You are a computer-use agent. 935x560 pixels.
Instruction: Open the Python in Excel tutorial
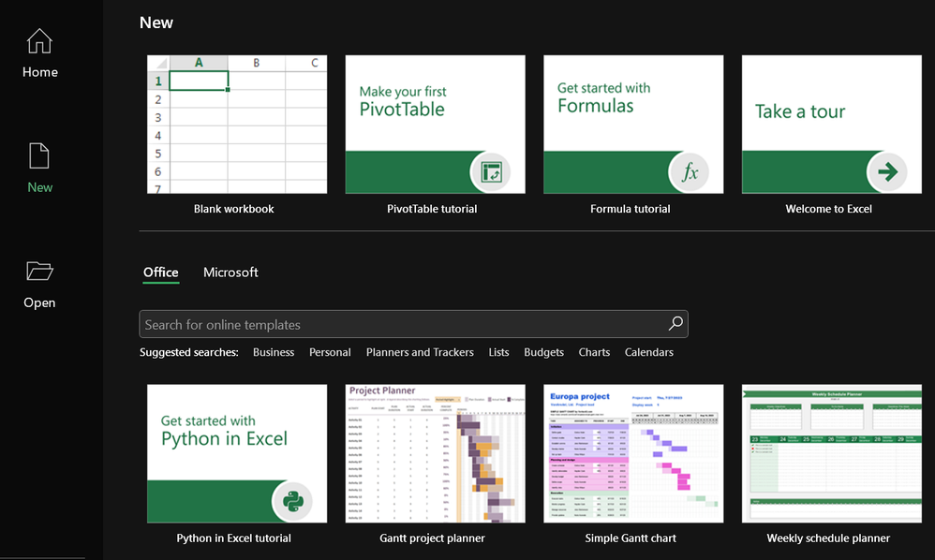pos(237,453)
